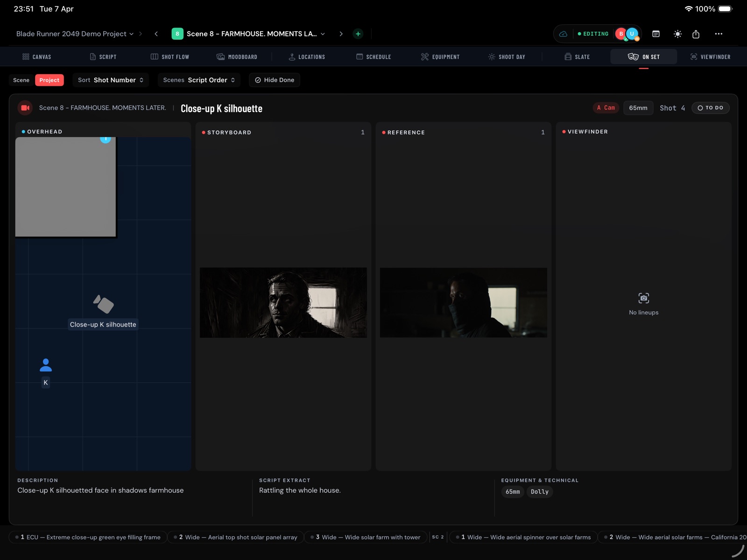Toggle Hide Done filter
Image resolution: width=747 pixels, height=560 pixels.
tap(275, 80)
